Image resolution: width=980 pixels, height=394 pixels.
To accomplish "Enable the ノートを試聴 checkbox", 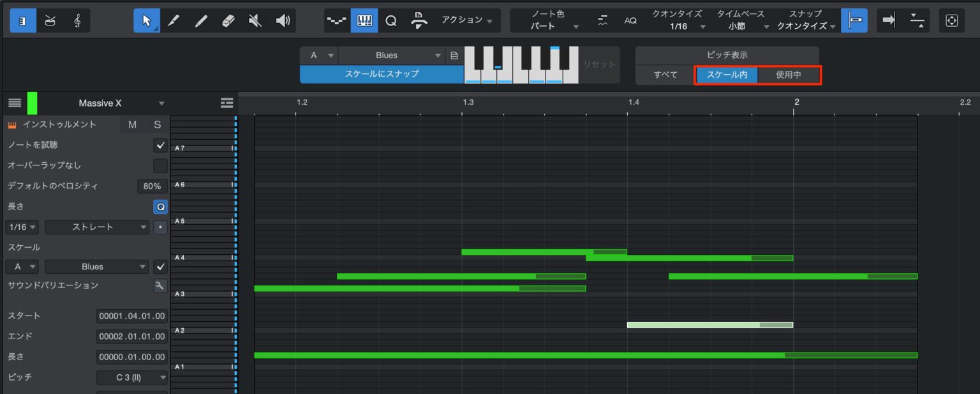I will (x=160, y=145).
